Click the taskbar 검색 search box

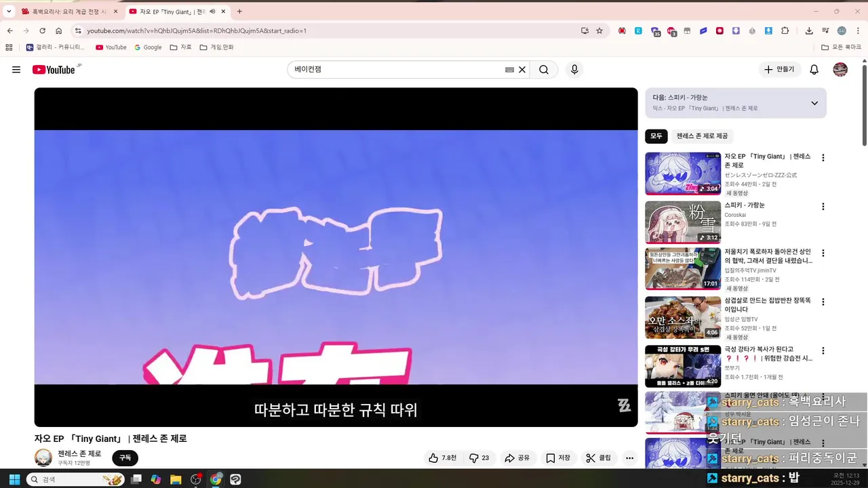[75, 479]
